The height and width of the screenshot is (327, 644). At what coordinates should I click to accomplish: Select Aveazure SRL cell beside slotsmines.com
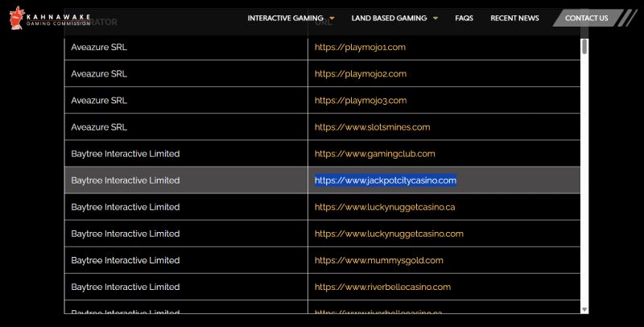tap(186, 127)
